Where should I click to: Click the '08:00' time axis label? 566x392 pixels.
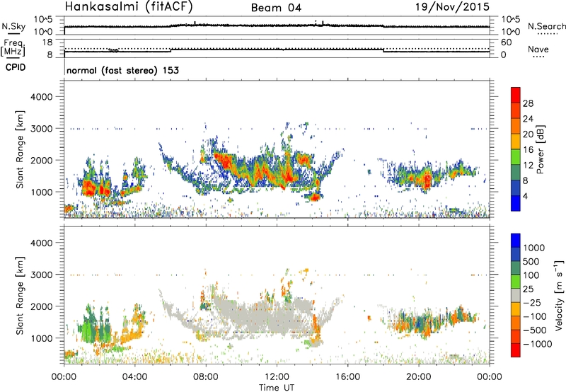(206, 377)
